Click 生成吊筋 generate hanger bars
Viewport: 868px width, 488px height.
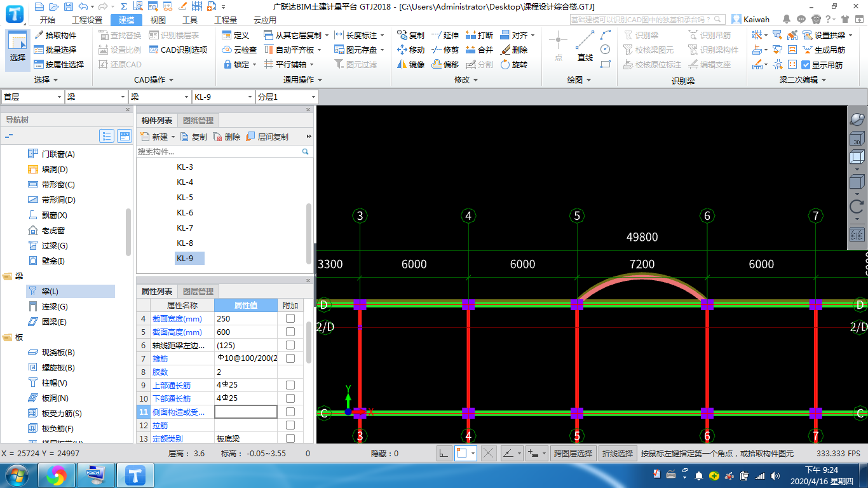coord(824,50)
